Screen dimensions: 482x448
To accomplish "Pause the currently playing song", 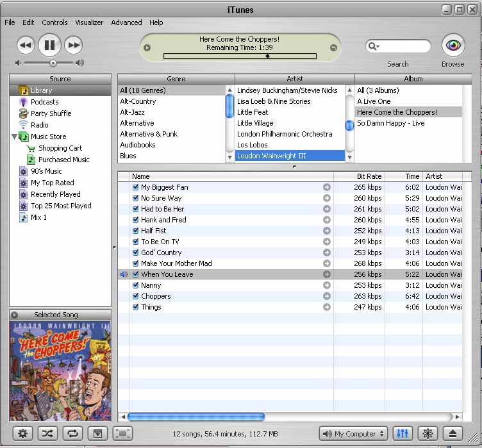I will tap(49, 45).
